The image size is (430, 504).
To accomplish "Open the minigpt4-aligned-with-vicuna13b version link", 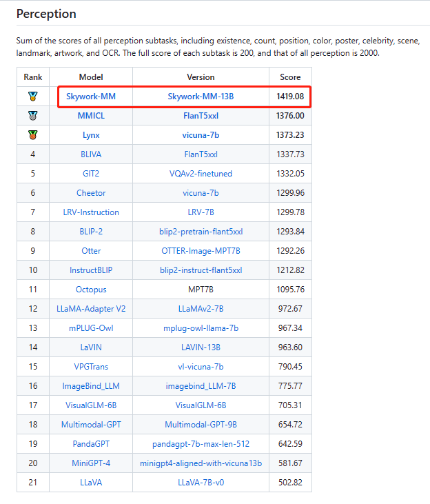I will pos(201,463).
